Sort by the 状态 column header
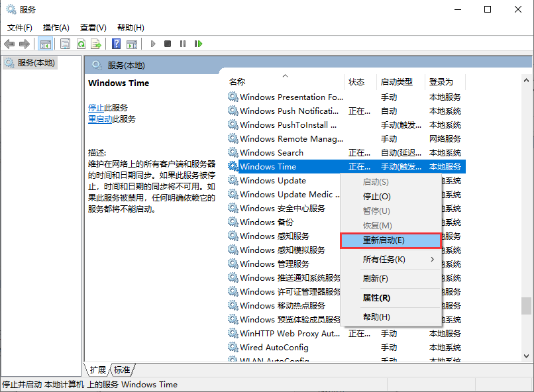This screenshot has width=534, height=392. 360,82
